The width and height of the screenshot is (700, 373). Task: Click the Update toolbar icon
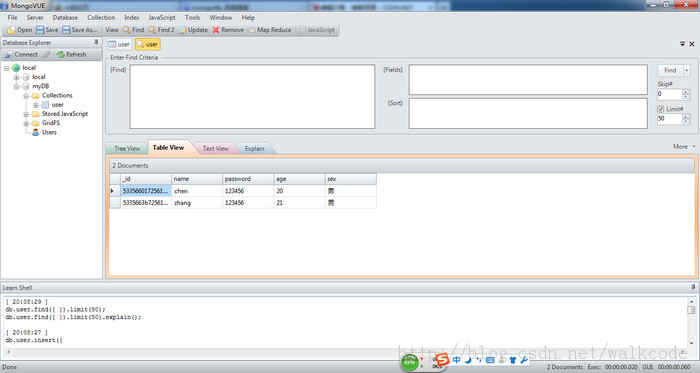point(183,30)
